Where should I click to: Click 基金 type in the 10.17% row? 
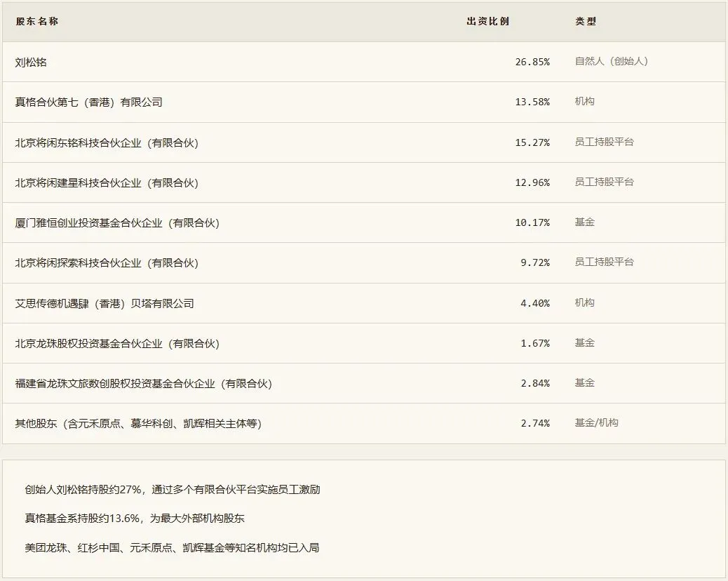tap(584, 222)
